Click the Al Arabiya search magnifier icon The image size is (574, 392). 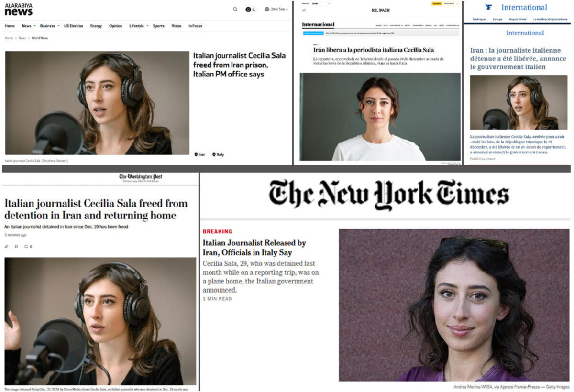coord(235,9)
